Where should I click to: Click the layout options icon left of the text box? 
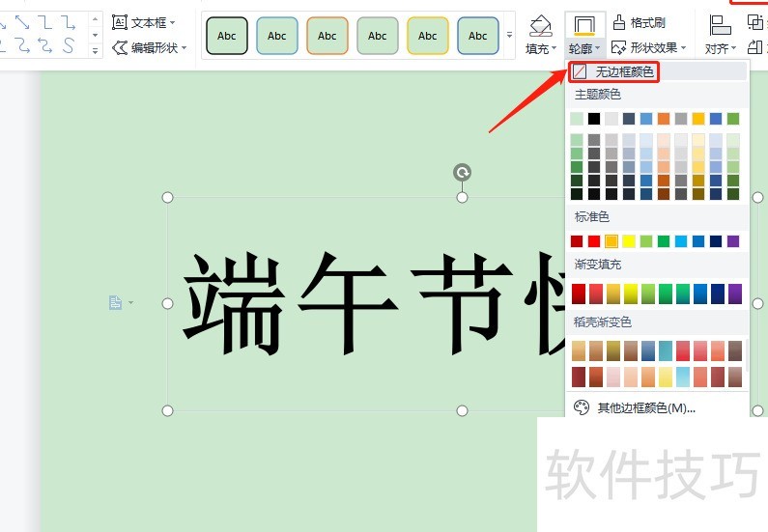click(115, 302)
